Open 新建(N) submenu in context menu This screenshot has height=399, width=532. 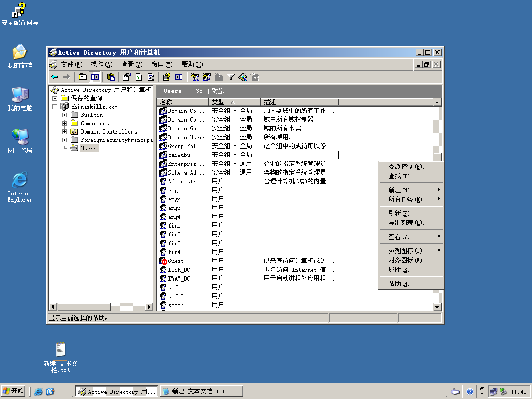[x=411, y=190]
